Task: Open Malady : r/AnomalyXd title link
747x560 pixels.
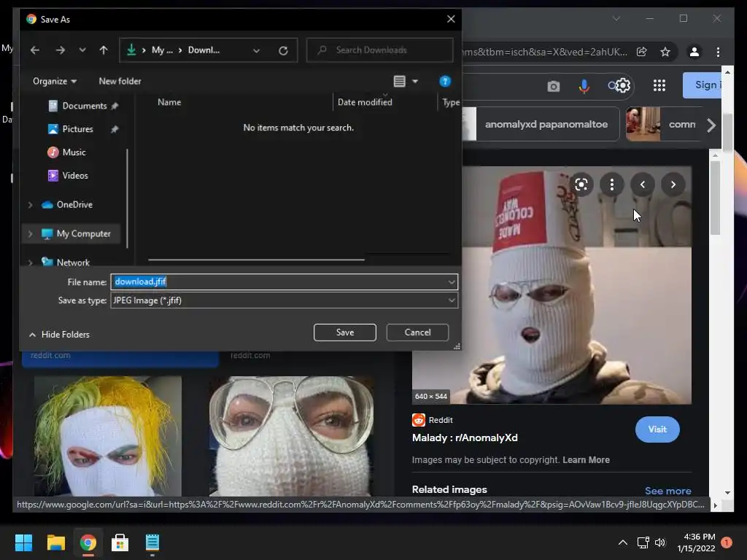Action: pyautogui.click(x=465, y=438)
